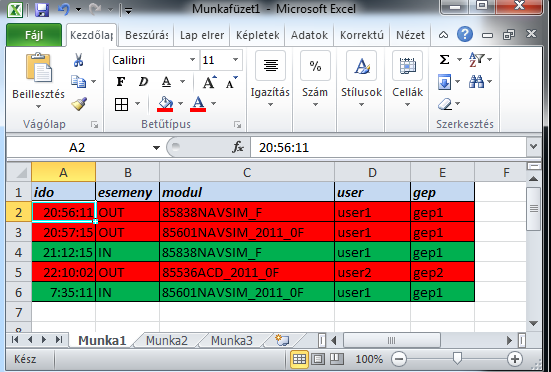
Task: Click the Save icon in quick access toolbar
Action: point(42,10)
